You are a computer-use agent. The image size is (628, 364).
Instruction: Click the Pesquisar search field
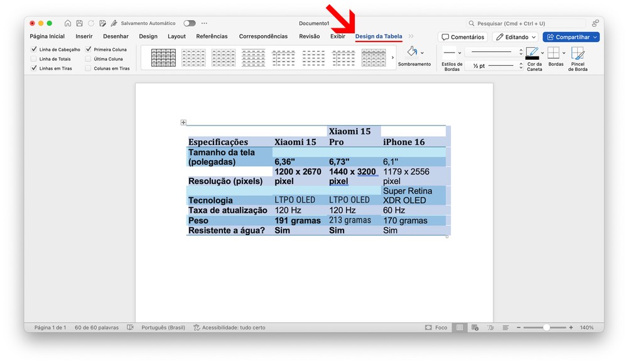525,23
